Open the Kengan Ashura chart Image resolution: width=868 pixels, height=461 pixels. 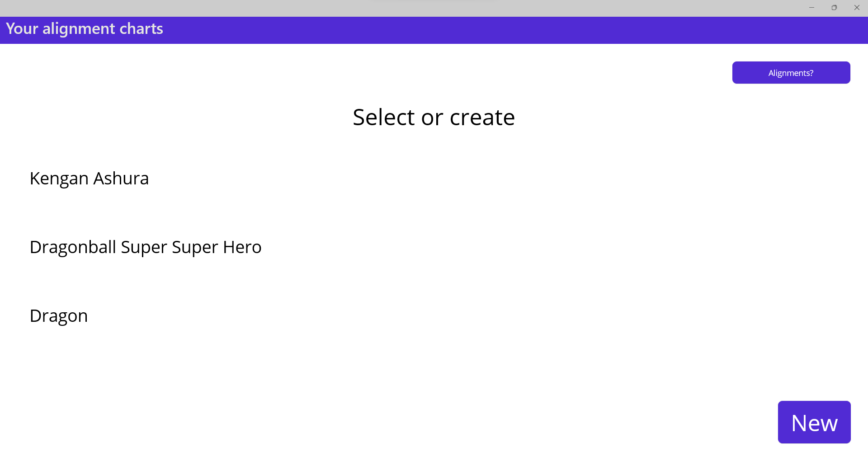89,179
